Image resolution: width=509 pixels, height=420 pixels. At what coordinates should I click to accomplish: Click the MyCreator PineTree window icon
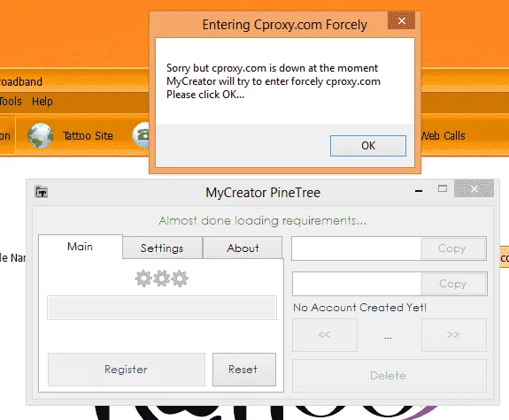pos(42,192)
